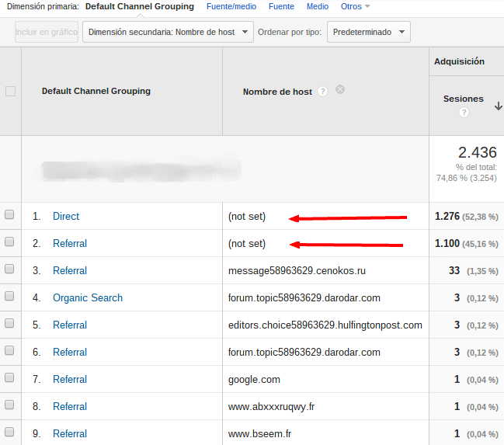This screenshot has width=504, height=445.
Task: Click the Sesiones sort arrow
Action: tap(499, 106)
